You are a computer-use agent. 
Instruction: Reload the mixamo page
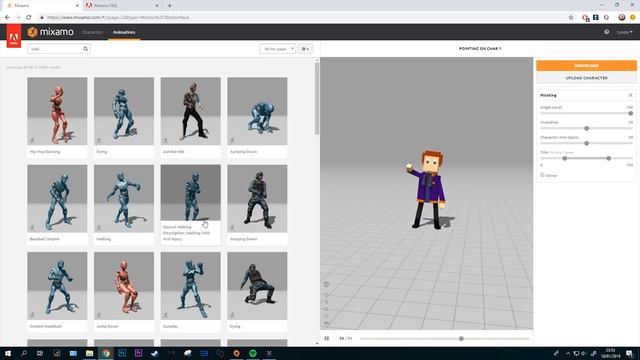(x=29, y=18)
